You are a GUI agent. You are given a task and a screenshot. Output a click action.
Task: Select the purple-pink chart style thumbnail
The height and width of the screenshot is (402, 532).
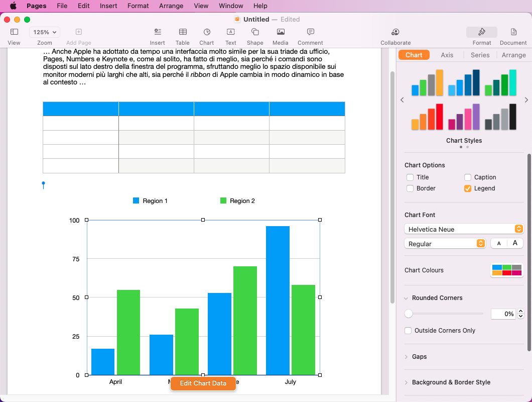(x=464, y=117)
